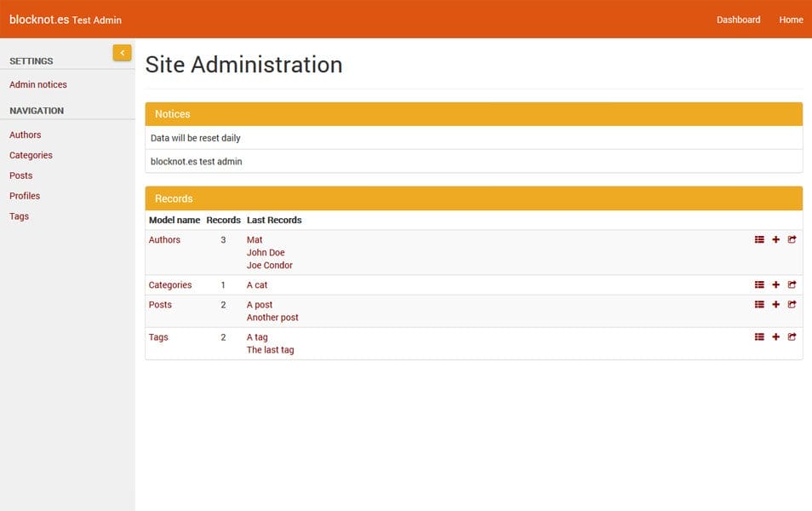The image size is (812, 511).
Task: Open the Categories list view icon
Action: [x=759, y=284]
